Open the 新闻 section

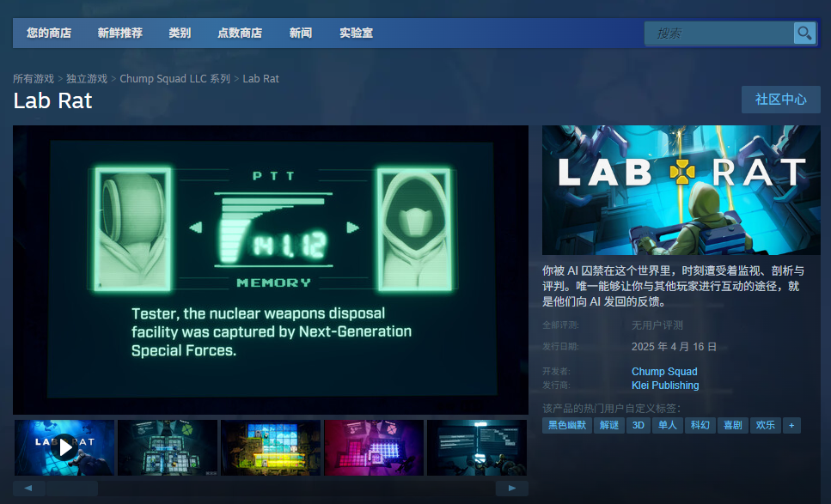pyautogui.click(x=301, y=33)
